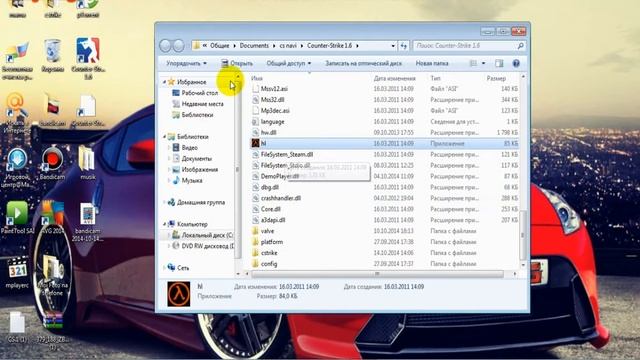Screen dimensions: 640x360
Task: Sort by Дата изменения column header
Action: pyautogui.click(x=394, y=78)
